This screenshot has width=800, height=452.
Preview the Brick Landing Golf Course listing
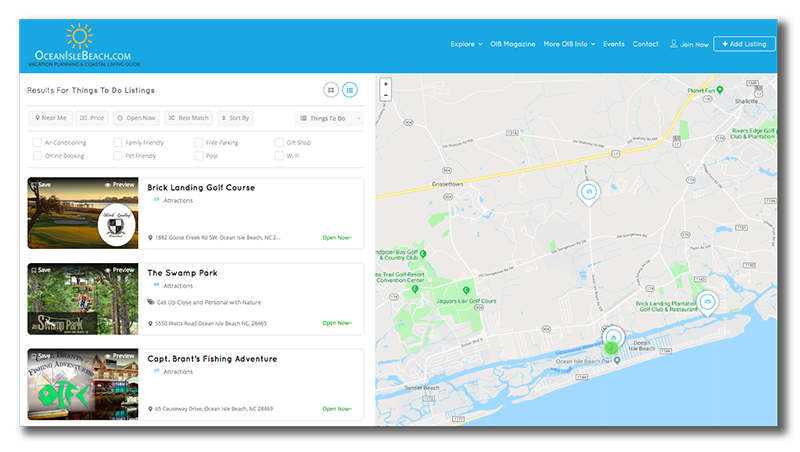[120, 185]
